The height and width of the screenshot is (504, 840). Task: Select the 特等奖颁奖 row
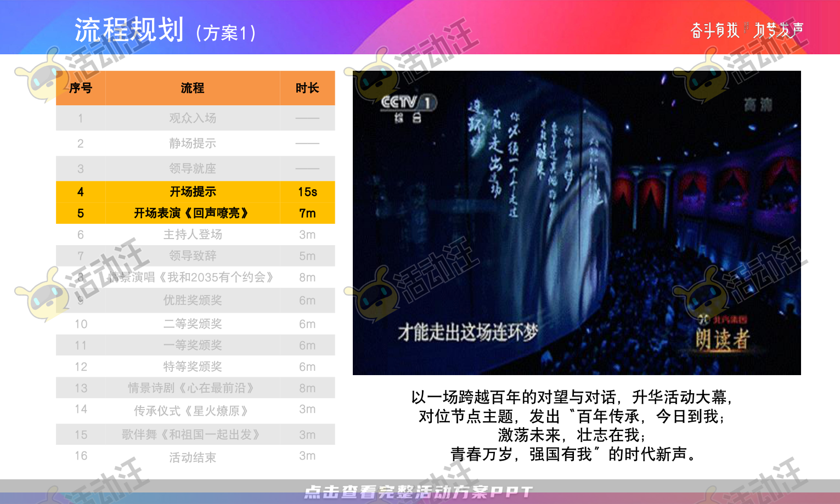[x=195, y=366]
